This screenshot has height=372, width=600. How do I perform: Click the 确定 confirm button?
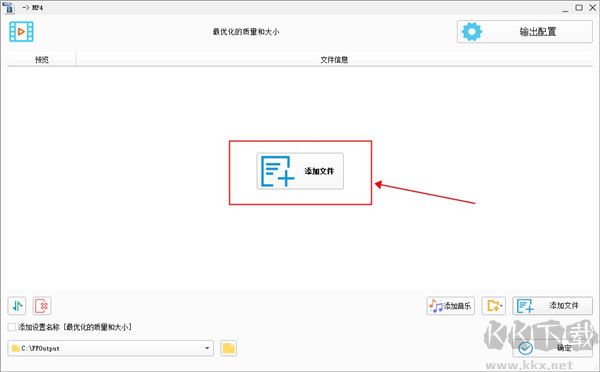[x=553, y=348]
